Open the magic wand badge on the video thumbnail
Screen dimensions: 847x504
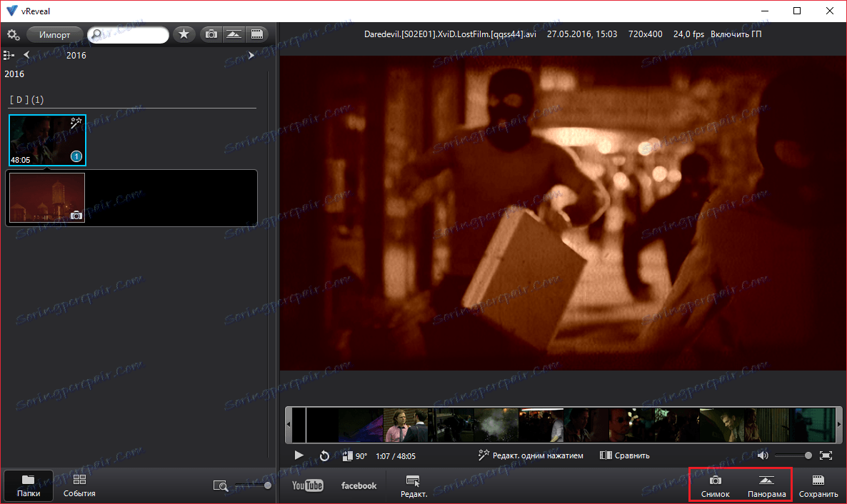tap(76, 123)
